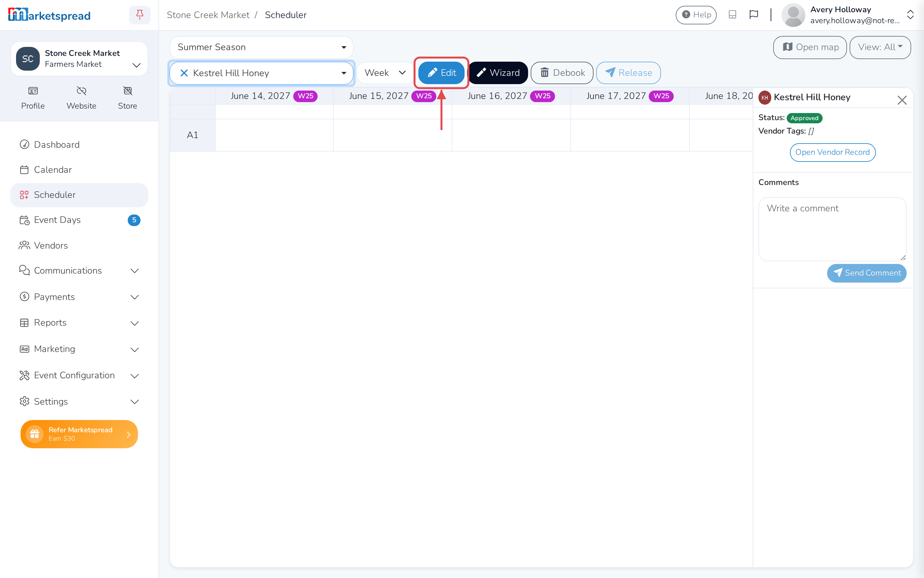Open the Calendar page
The image size is (924, 578).
79,170
